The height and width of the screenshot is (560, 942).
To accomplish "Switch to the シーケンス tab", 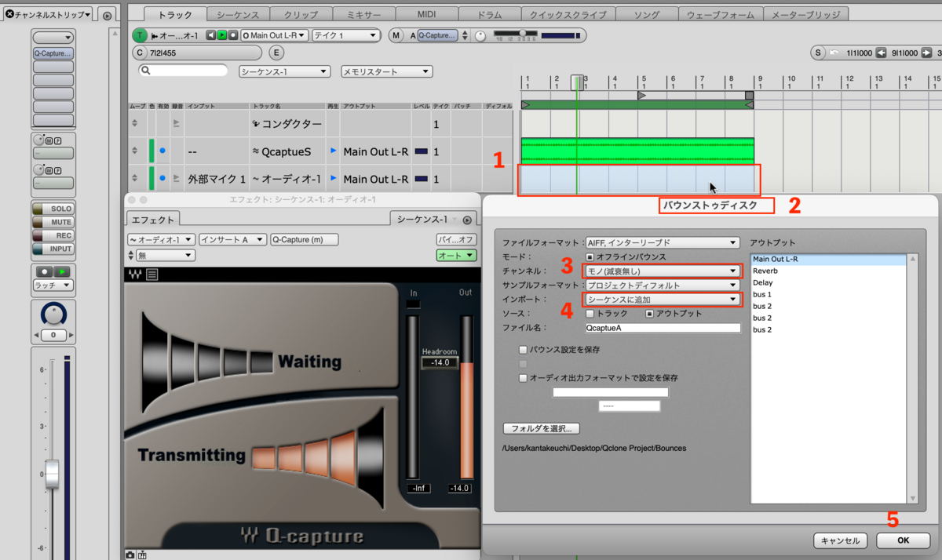I will point(239,15).
